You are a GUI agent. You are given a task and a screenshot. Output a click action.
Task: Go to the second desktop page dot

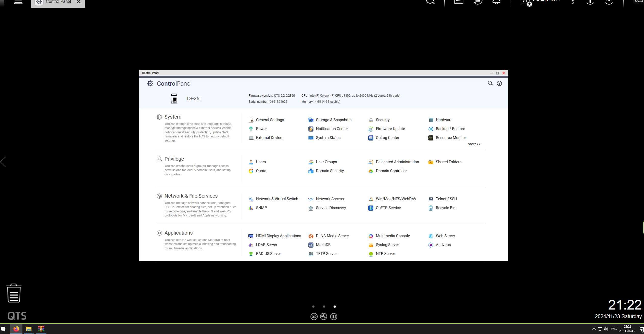point(324,306)
